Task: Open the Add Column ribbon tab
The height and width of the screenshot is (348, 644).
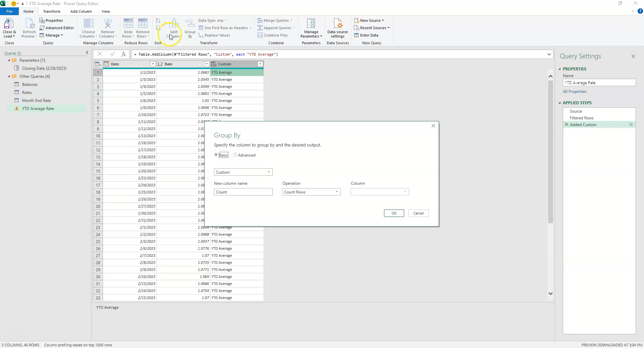Action: tap(80, 11)
